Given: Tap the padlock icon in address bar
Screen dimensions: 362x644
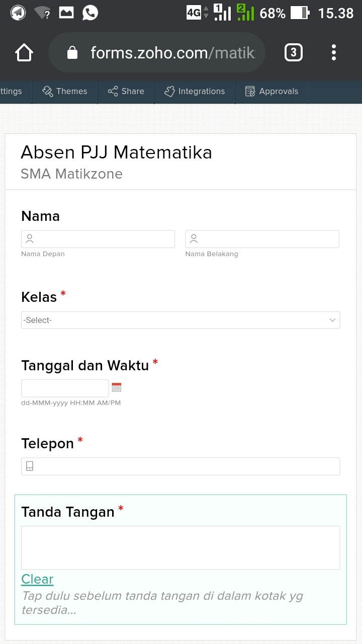Looking at the screenshot, I should 72,53.
